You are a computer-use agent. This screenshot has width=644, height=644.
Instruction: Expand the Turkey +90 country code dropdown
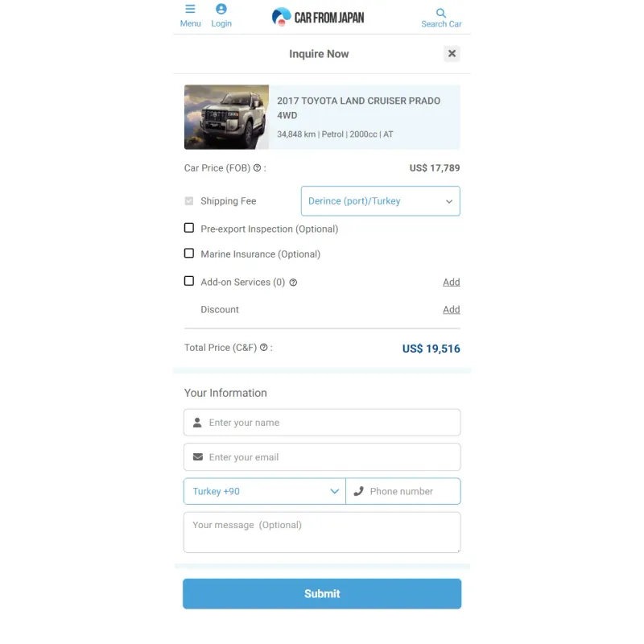pos(265,491)
